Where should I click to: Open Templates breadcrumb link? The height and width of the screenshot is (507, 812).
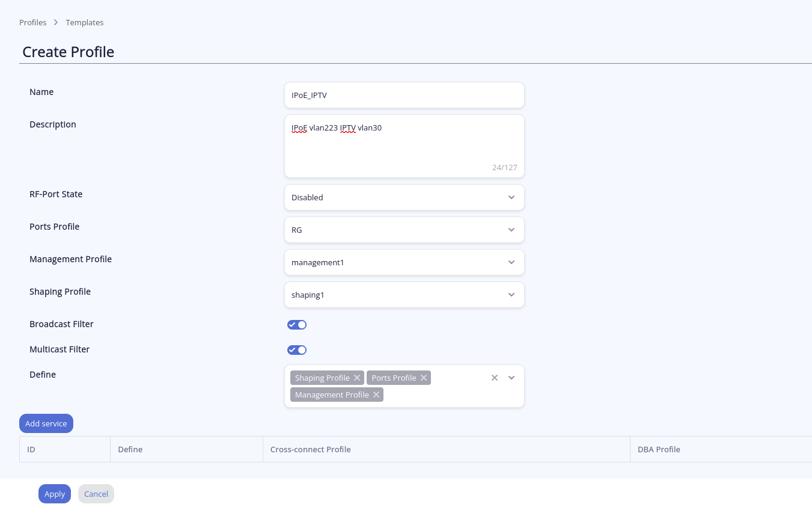(x=85, y=22)
